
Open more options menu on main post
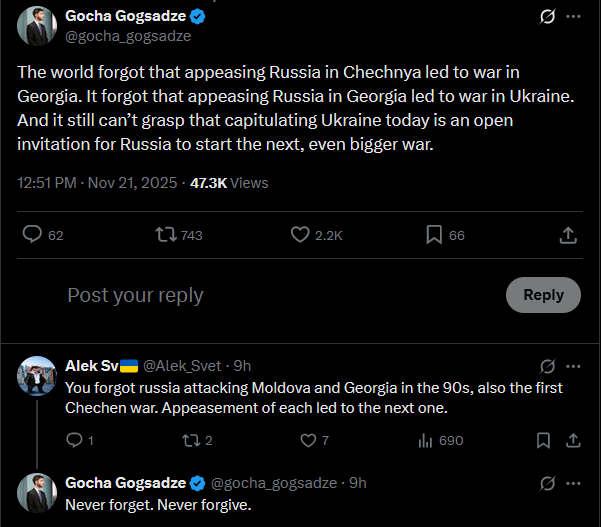[x=572, y=17]
